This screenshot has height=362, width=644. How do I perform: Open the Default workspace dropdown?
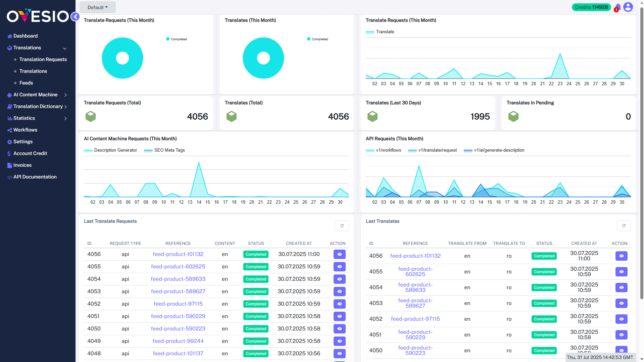[x=97, y=7]
